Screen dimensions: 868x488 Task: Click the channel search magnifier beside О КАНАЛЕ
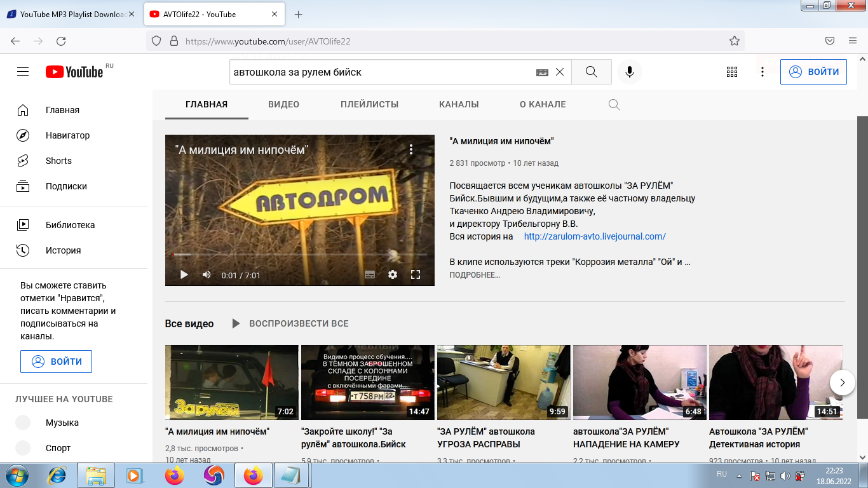[x=613, y=104]
